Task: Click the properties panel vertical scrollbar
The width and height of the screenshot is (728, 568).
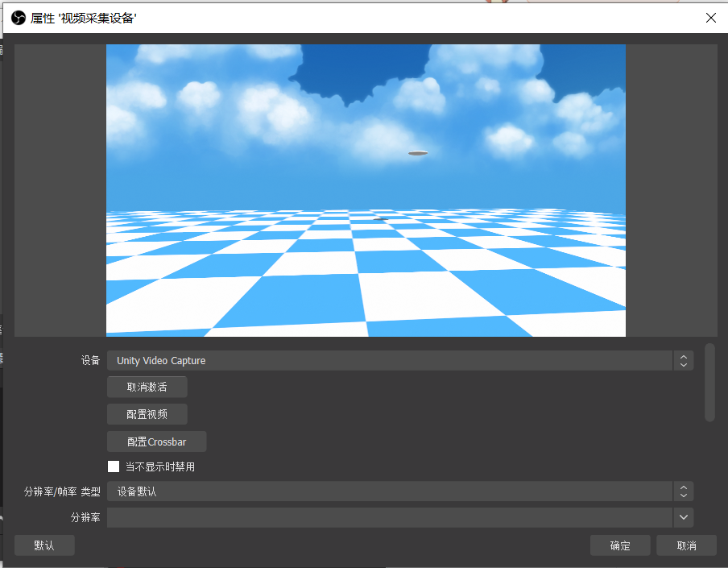Action: pos(709,382)
